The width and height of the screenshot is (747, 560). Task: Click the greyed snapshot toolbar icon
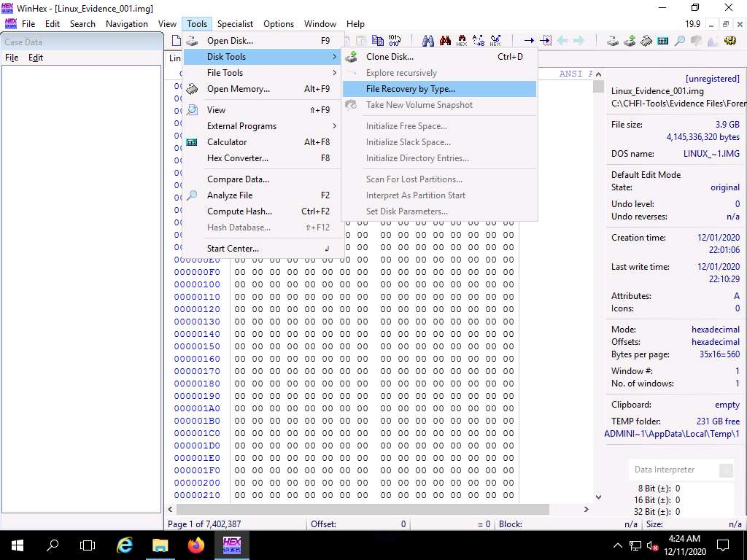697,41
